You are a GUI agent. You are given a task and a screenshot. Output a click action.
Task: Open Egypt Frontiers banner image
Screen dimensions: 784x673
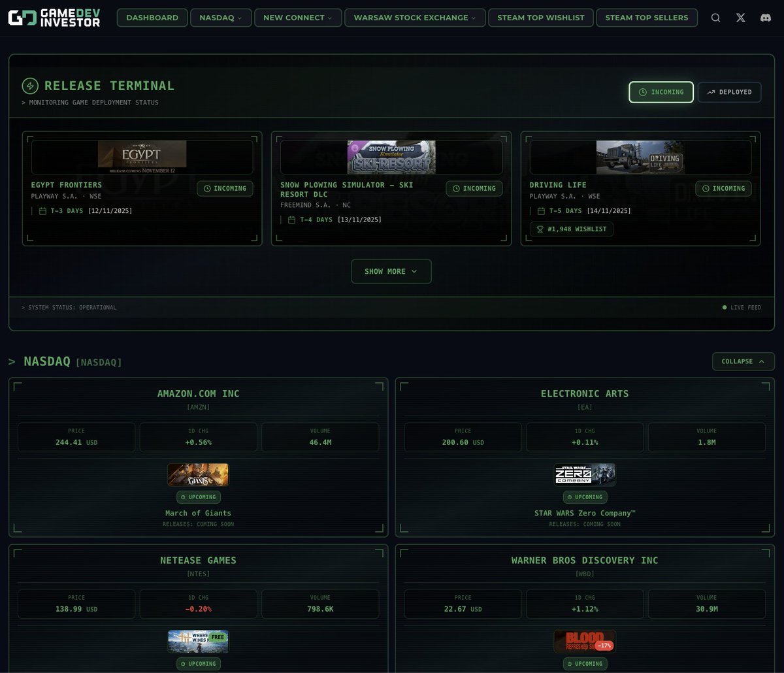(x=142, y=157)
